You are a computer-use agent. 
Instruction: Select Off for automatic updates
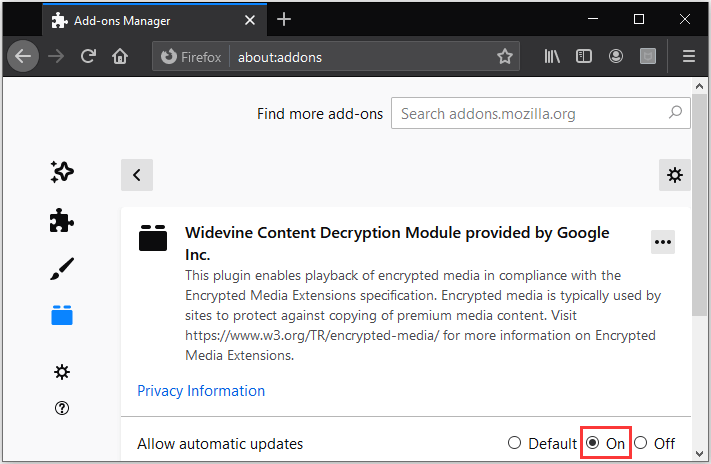coord(641,443)
